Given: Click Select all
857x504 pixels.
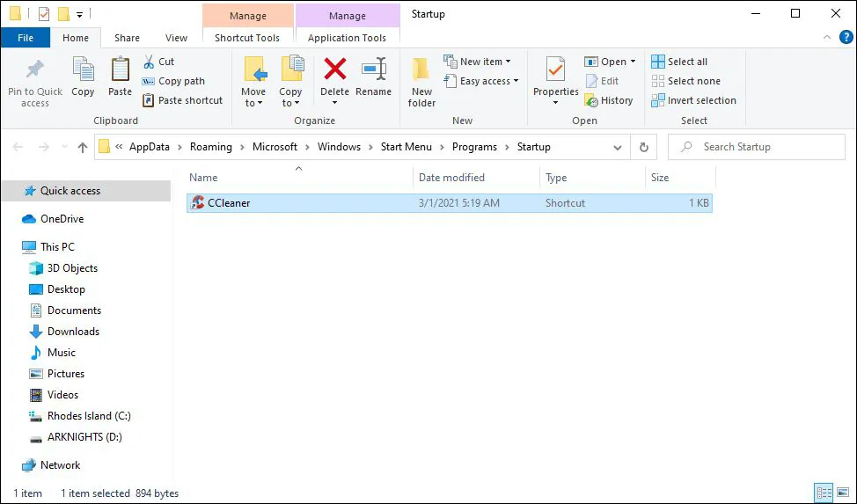Looking at the screenshot, I should tap(679, 62).
